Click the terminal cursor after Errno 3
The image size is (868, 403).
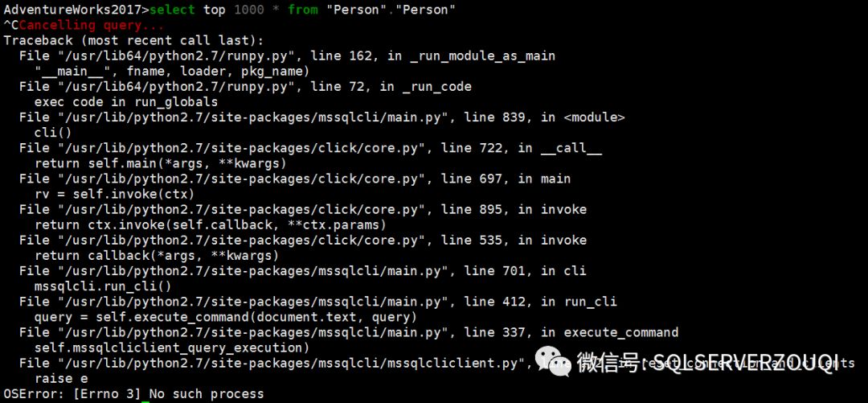145,394
